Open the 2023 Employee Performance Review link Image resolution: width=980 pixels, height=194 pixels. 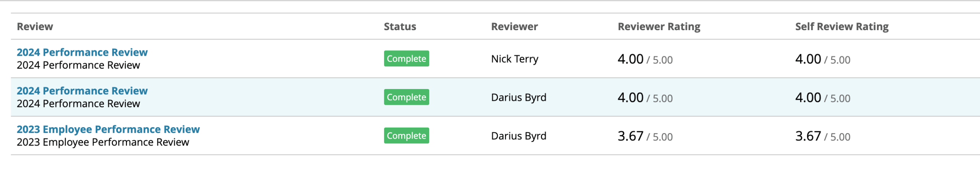pyautogui.click(x=108, y=129)
